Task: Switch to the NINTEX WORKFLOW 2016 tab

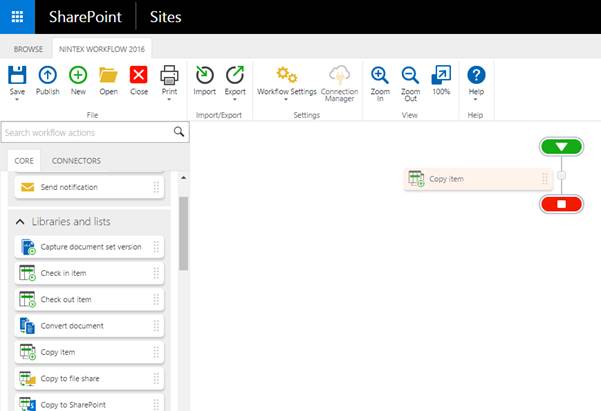Action: [x=102, y=49]
